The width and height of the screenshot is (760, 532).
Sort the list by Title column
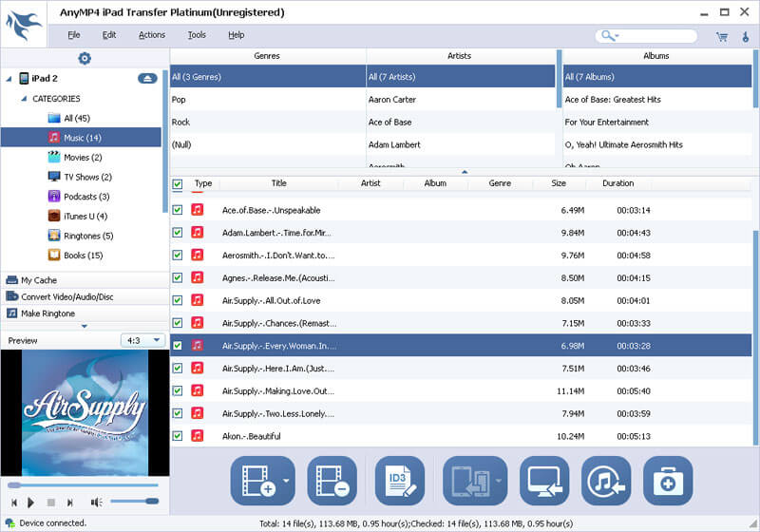coord(278,183)
